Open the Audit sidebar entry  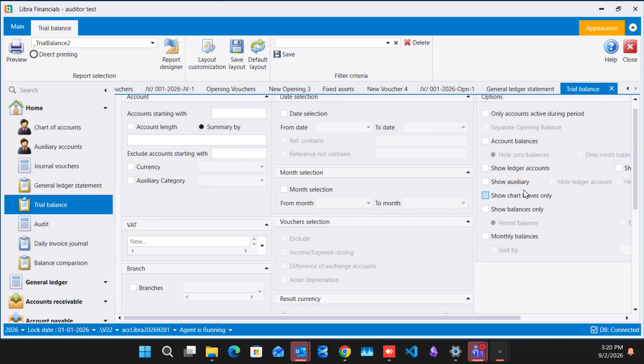point(41,224)
